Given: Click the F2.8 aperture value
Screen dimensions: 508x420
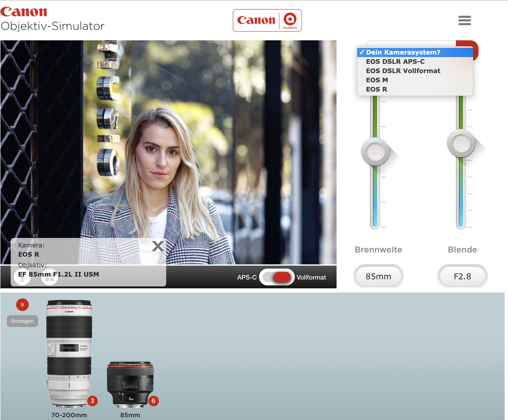Looking at the screenshot, I should [462, 276].
